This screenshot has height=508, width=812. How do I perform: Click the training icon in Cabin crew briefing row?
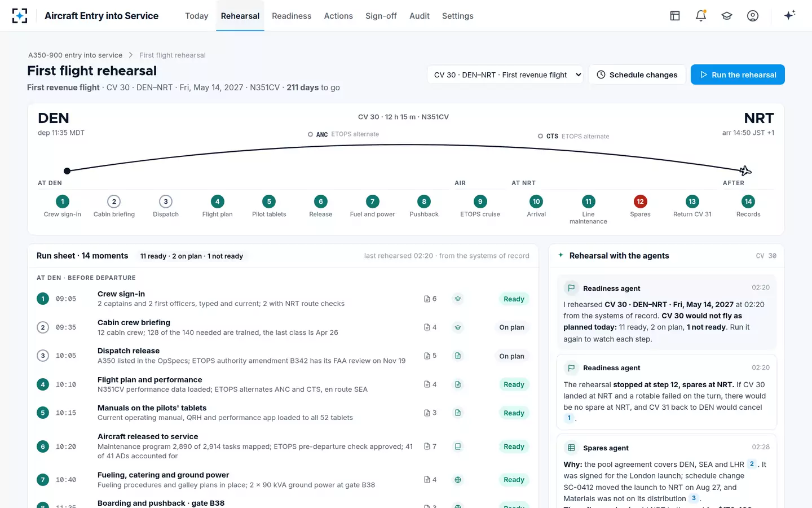(x=458, y=327)
